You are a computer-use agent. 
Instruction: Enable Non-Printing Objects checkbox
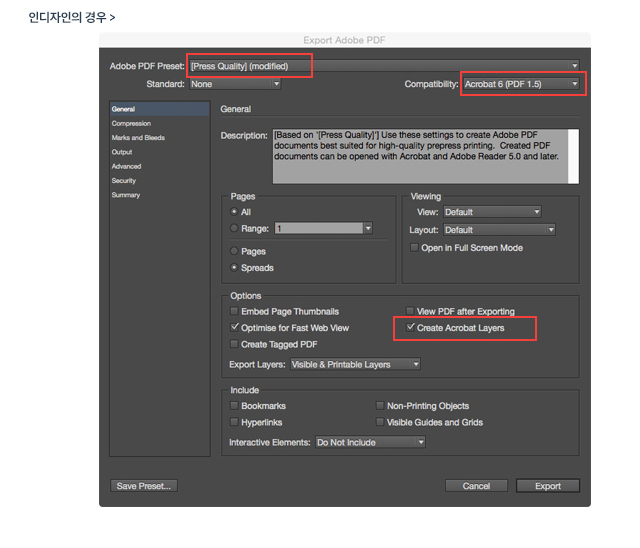(x=380, y=405)
